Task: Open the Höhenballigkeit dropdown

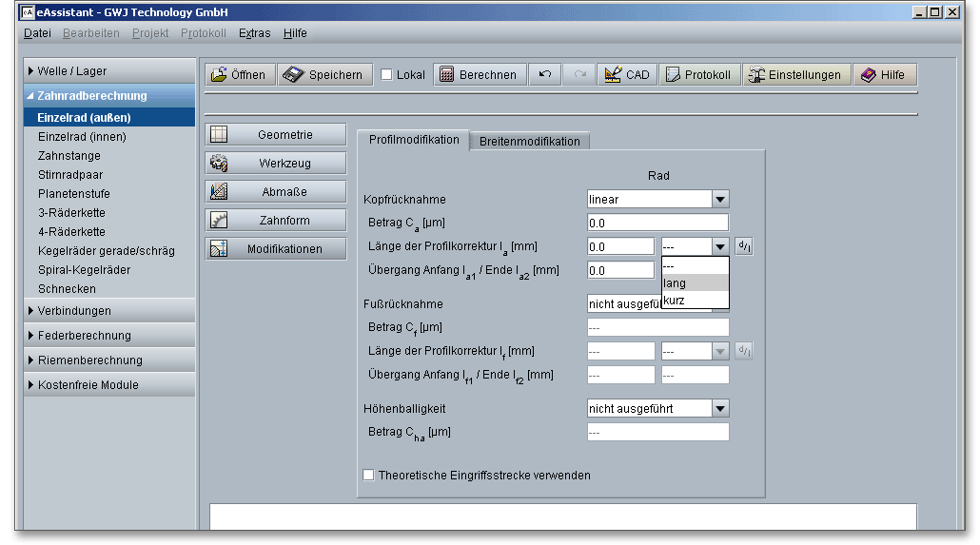Action: click(x=720, y=409)
